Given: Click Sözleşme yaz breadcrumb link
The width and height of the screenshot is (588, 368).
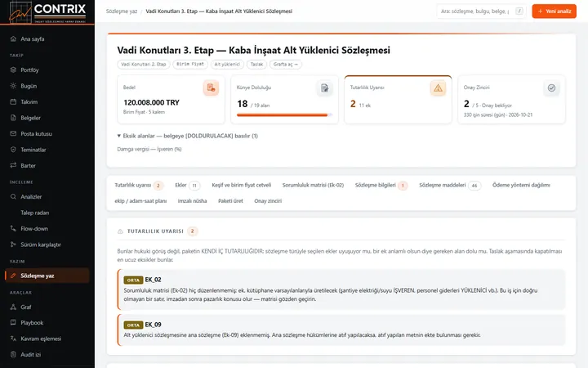Looking at the screenshot, I should tap(122, 11).
